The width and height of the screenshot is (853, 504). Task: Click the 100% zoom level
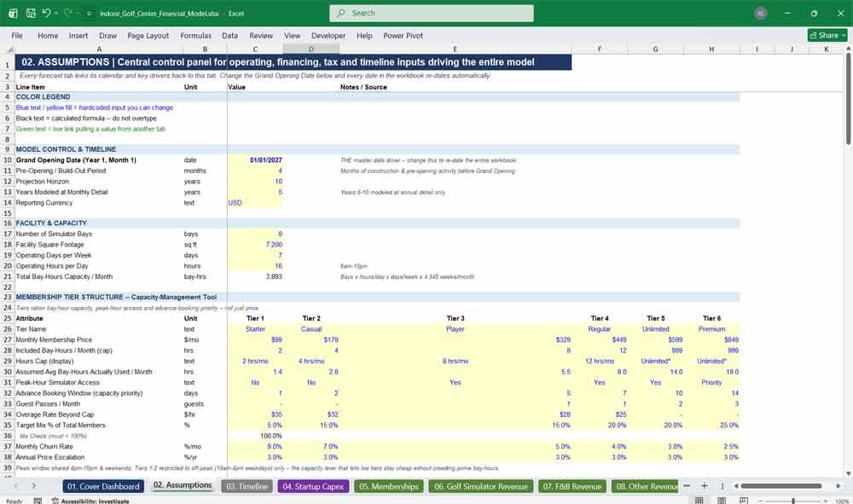coord(842,501)
